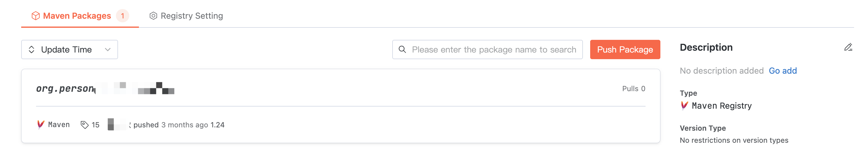
Task: Expand the Update Time dropdown chevron
Action: [x=108, y=50]
